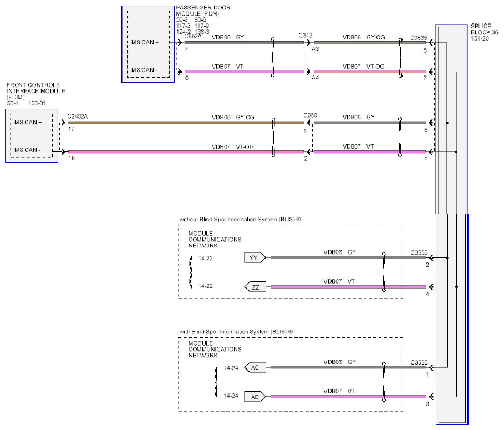The image size is (504, 430).
Task: Click the YY off-page connector symbol
Action: click(255, 258)
